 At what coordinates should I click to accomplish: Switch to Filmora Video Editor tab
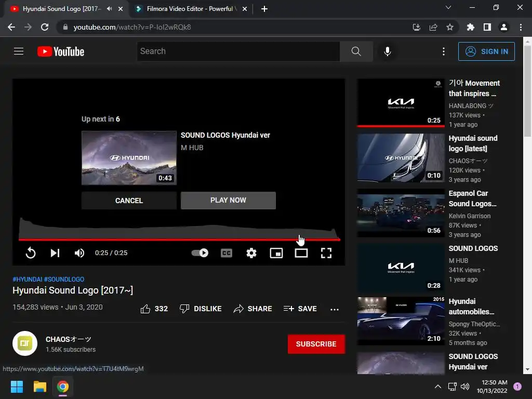[192, 9]
